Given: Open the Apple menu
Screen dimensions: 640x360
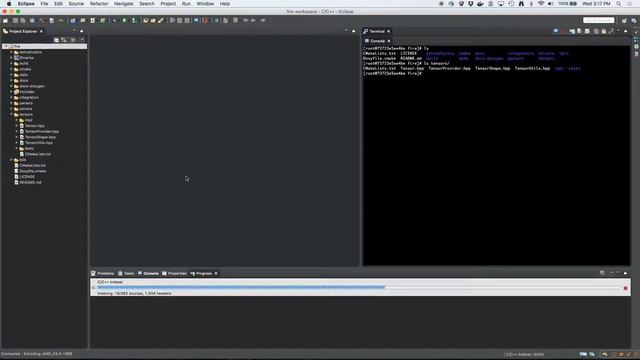Looking at the screenshot, I should [9, 4].
